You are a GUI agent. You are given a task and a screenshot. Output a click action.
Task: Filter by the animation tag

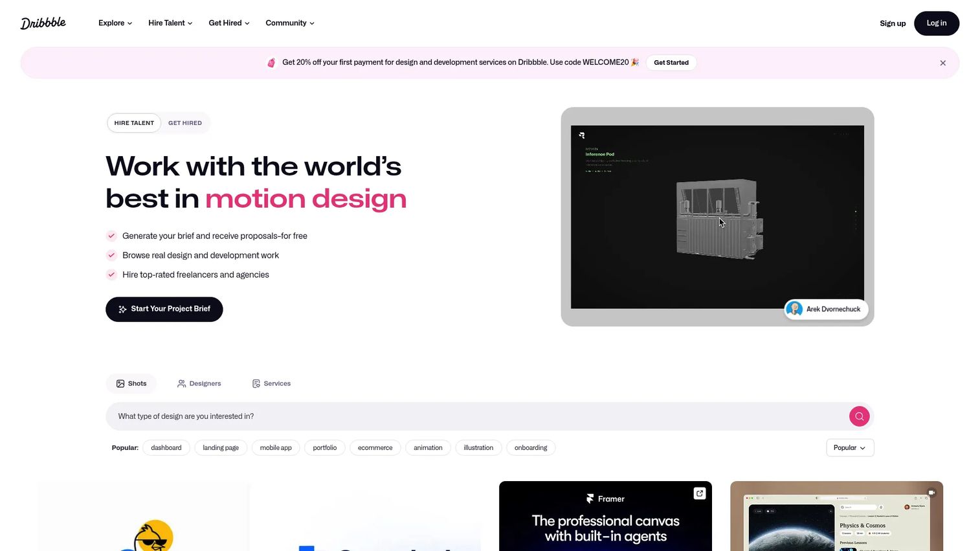(x=428, y=448)
